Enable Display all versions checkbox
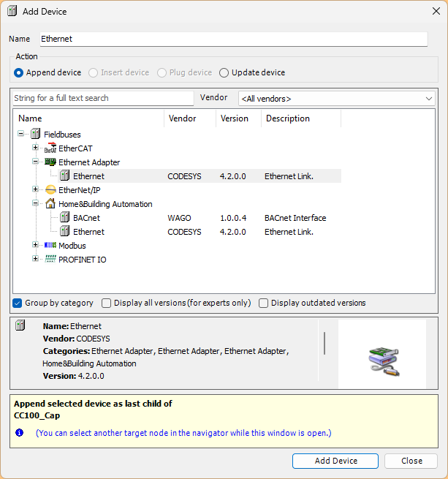Image resolution: width=448 pixels, height=479 pixels. coord(106,303)
